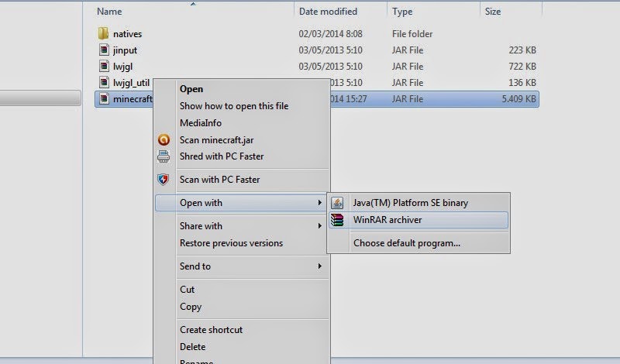Click the 223 KB size value
This screenshot has width=620, height=364.
pyautogui.click(x=522, y=50)
